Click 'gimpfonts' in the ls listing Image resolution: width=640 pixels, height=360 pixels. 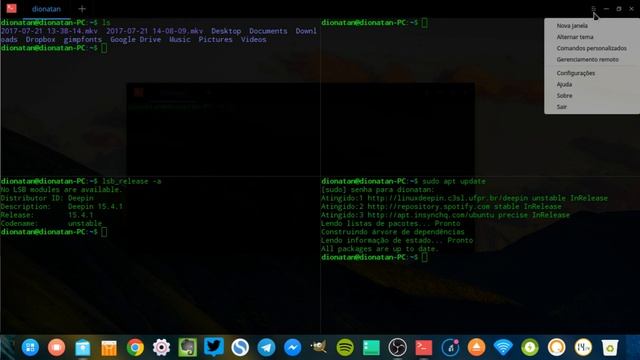coord(82,40)
